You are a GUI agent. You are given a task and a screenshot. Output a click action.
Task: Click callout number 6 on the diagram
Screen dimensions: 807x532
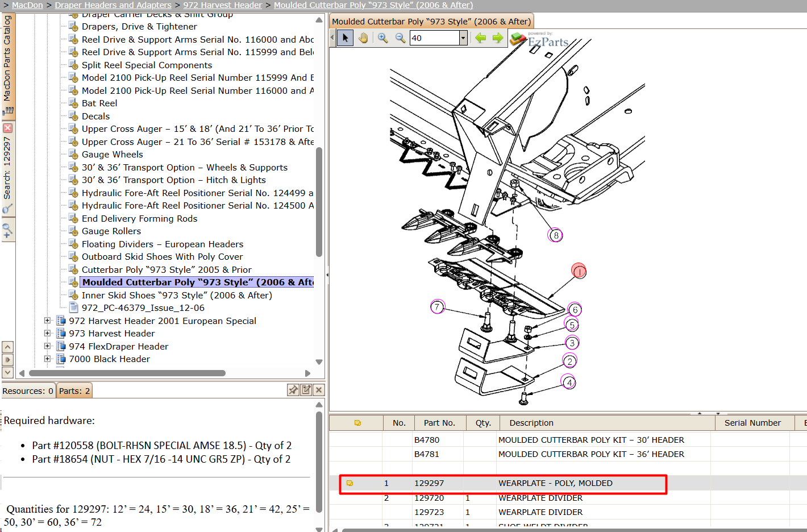click(575, 310)
